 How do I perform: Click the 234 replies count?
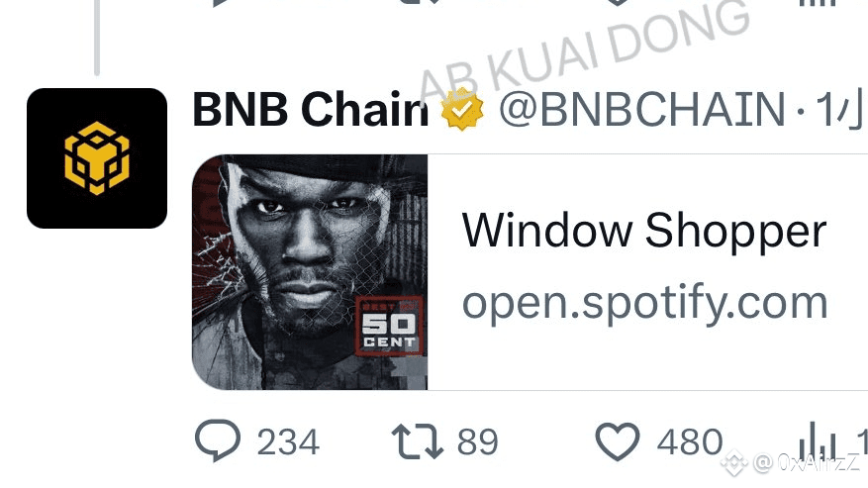pyautogui.click(x=288, y=442)
